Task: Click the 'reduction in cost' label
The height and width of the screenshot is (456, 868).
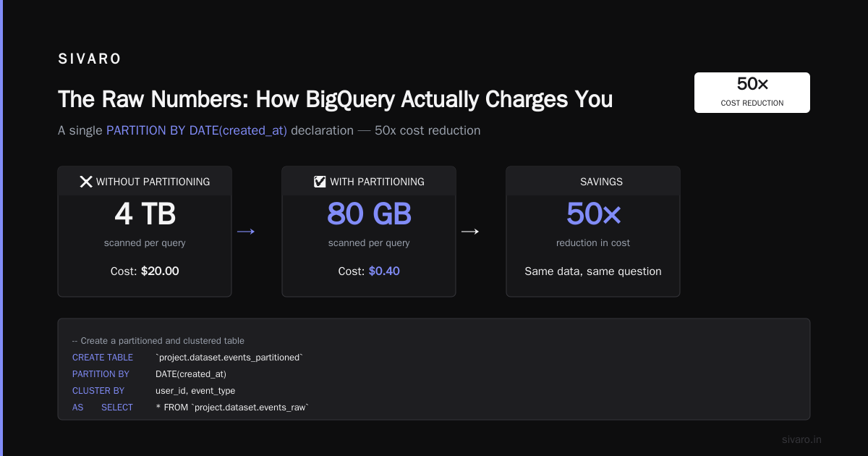Action: [x=593, y=243]
